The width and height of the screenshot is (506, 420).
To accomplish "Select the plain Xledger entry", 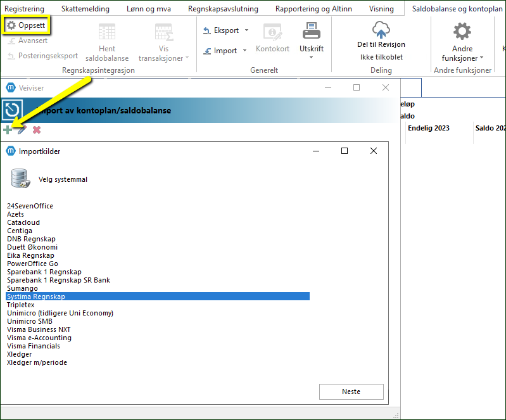I will [x=20, y=354].
